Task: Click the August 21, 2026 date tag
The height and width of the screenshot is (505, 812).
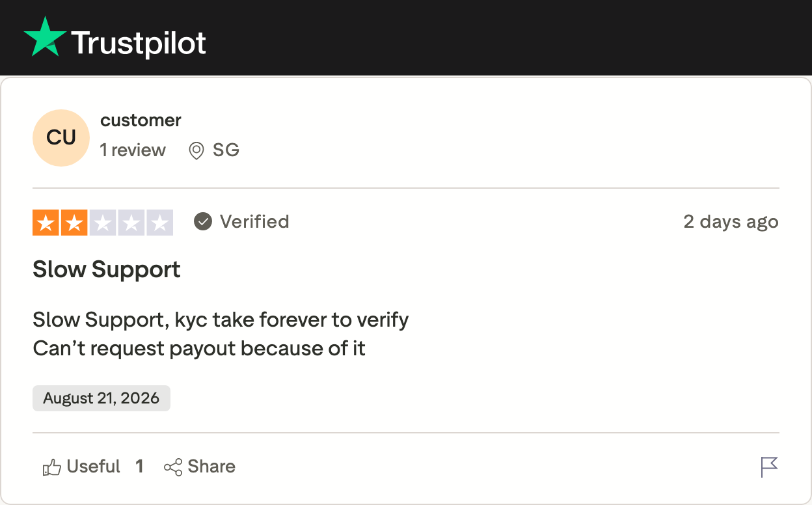Action: (101, 398)
